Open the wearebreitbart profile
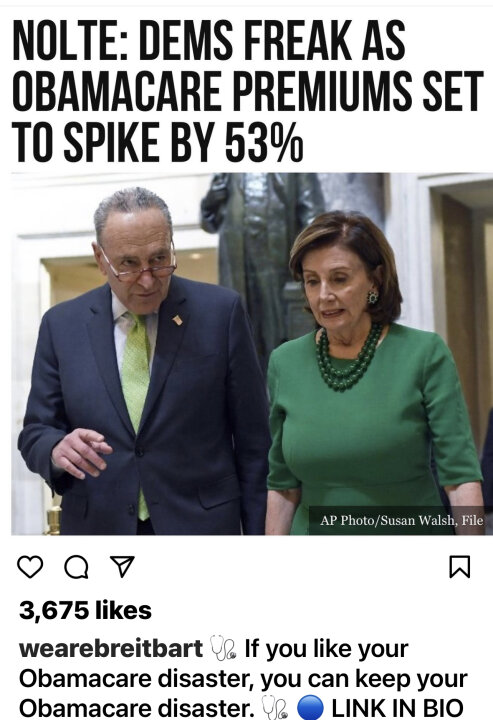This screenshot has height=720, width=493. click(x=111, y=648)
